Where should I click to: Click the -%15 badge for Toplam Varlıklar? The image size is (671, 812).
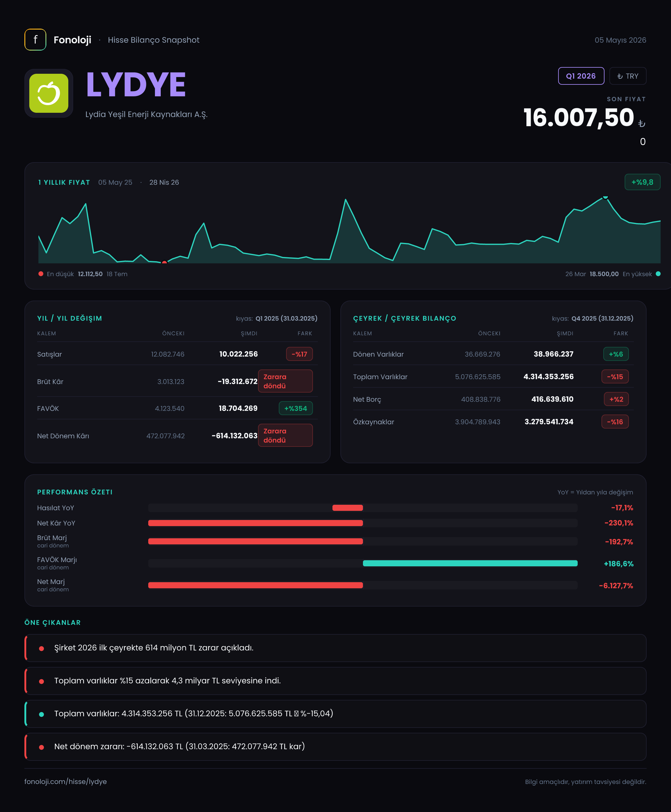615,377
